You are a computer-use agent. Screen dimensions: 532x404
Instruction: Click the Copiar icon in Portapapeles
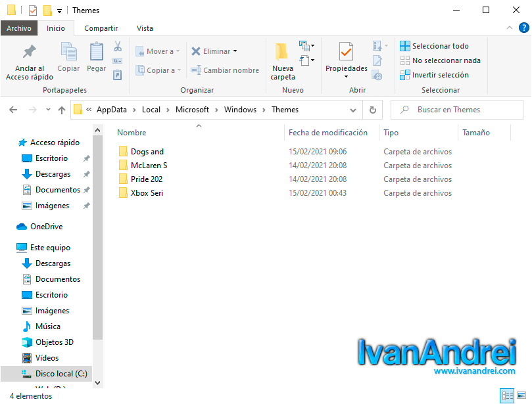click(68, 52)
